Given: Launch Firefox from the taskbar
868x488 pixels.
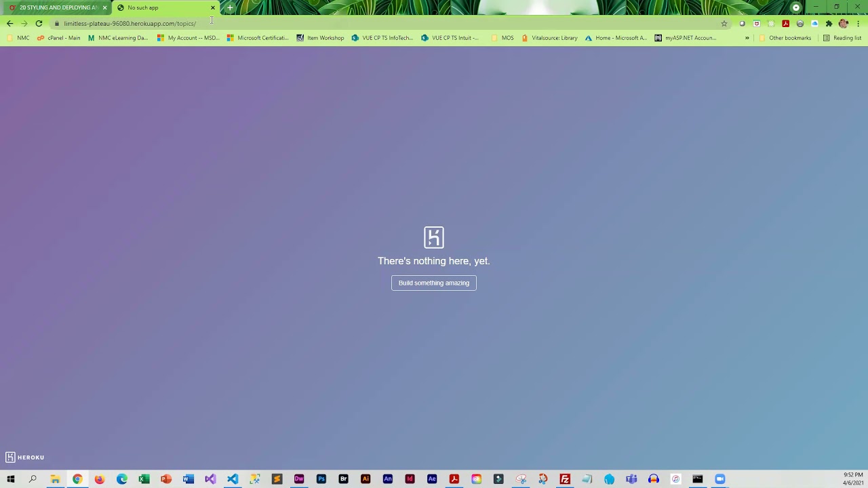Looking at the screenshot, I should pyautogui.click(x=100, y=479).
